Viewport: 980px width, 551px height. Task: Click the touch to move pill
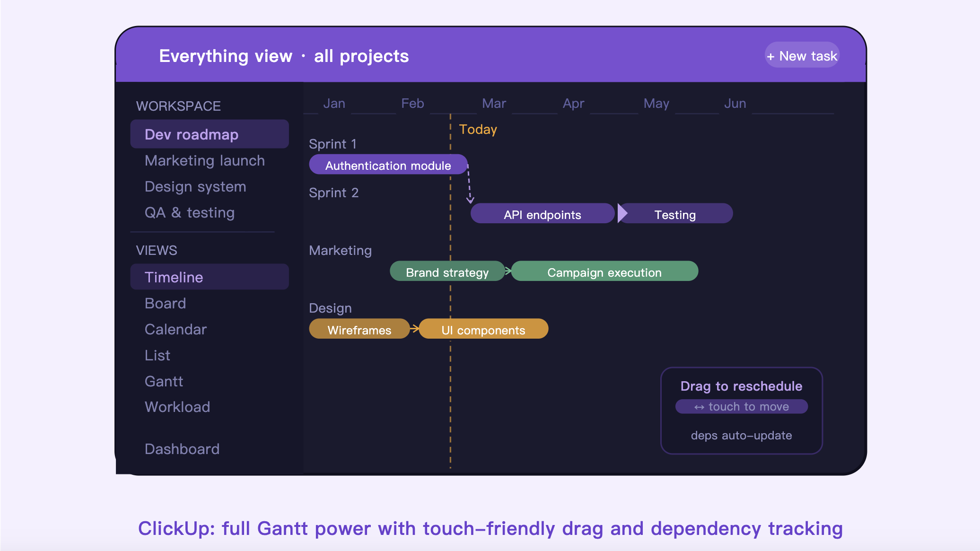[741, 407]
